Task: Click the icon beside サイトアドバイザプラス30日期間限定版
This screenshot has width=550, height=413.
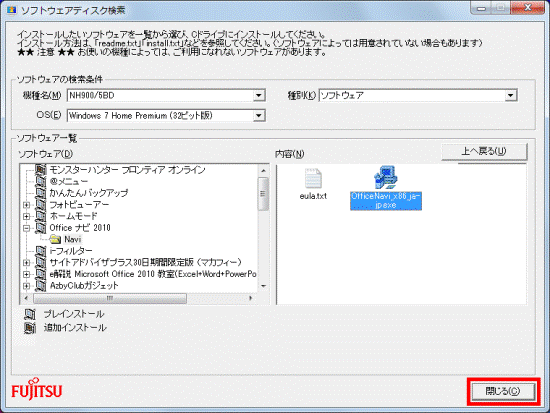Action: (x=41, y=262)
